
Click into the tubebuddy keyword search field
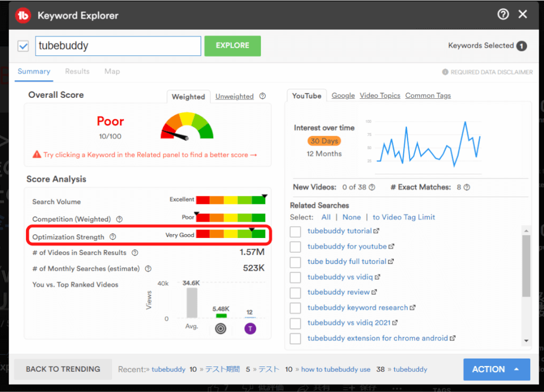point(118,46)
